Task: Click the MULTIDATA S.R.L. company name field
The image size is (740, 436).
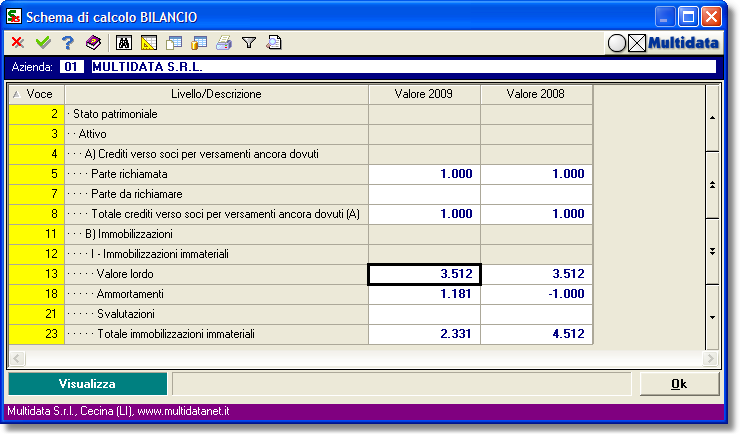Action: (x=404, y=67)
